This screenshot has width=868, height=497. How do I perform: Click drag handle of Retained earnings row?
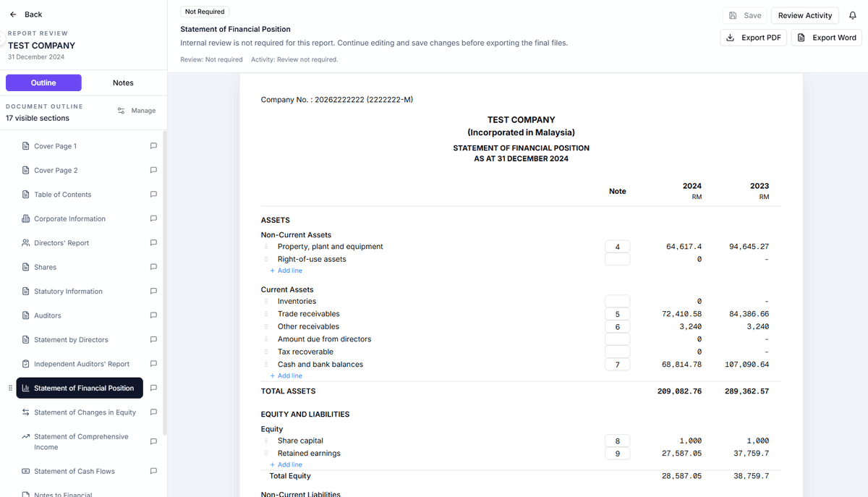(x=267, y=454)
